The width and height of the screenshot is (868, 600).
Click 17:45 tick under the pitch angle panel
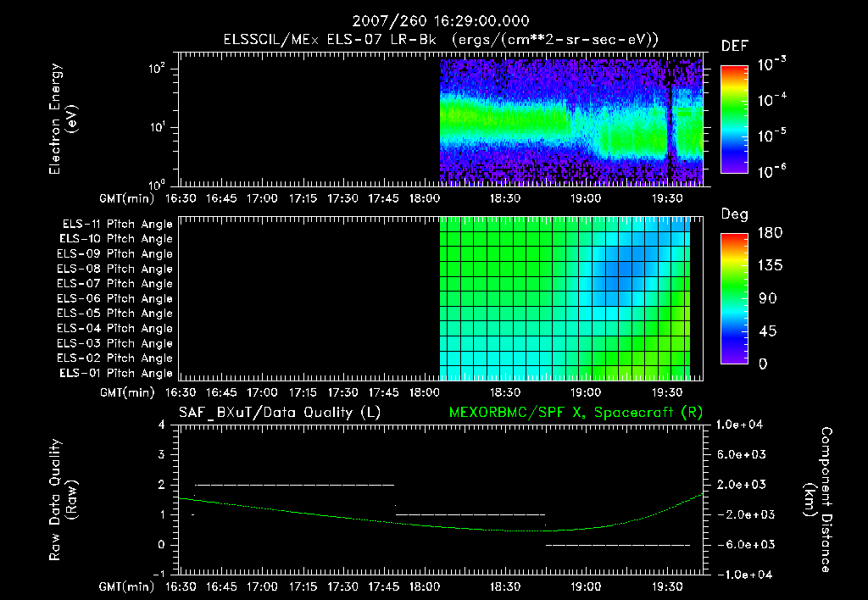click(x=383, y=392)
